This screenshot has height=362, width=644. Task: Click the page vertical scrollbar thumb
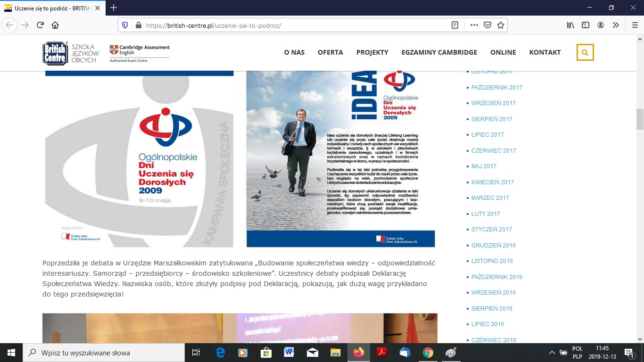(640, 119)
